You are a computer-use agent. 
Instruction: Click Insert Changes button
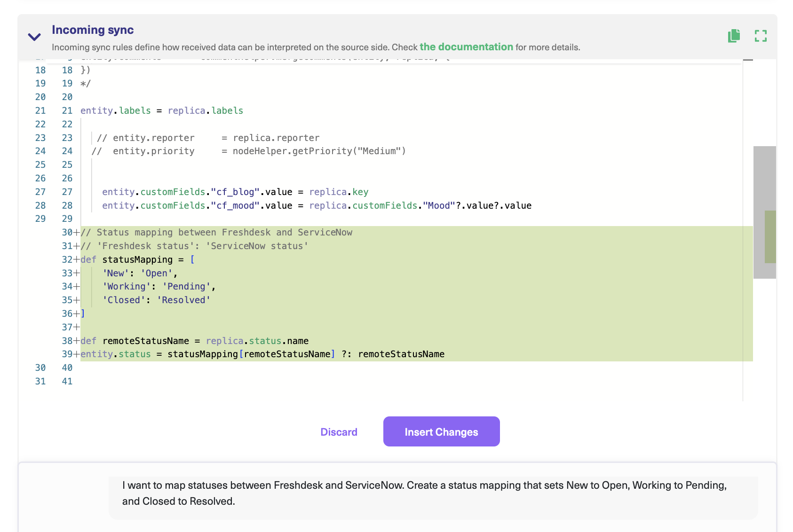point(441,431)
